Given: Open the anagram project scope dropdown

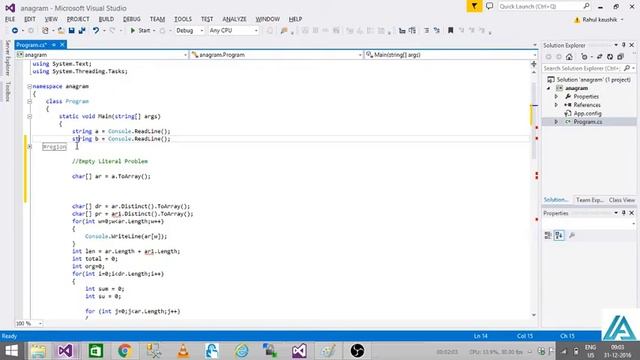Looking at the screenshot, I should pyautogui.click(x=102, y=55).
